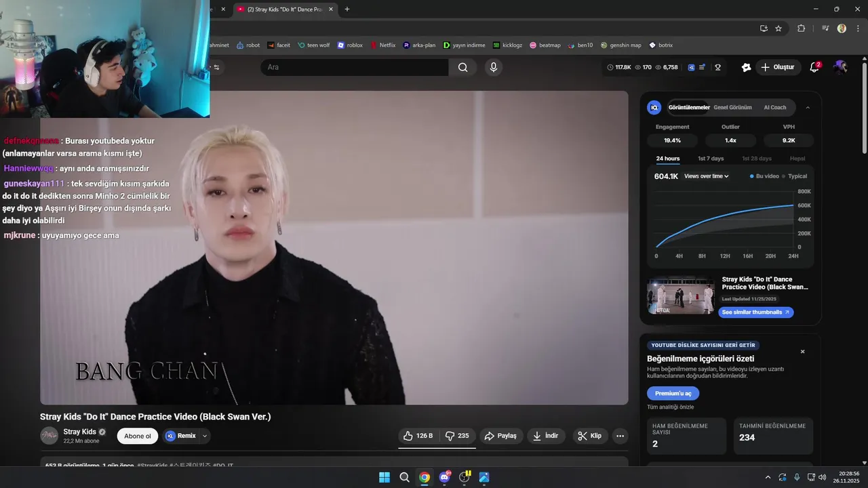
Task: Open the Windows Start menu
Action: click(384, 477)
